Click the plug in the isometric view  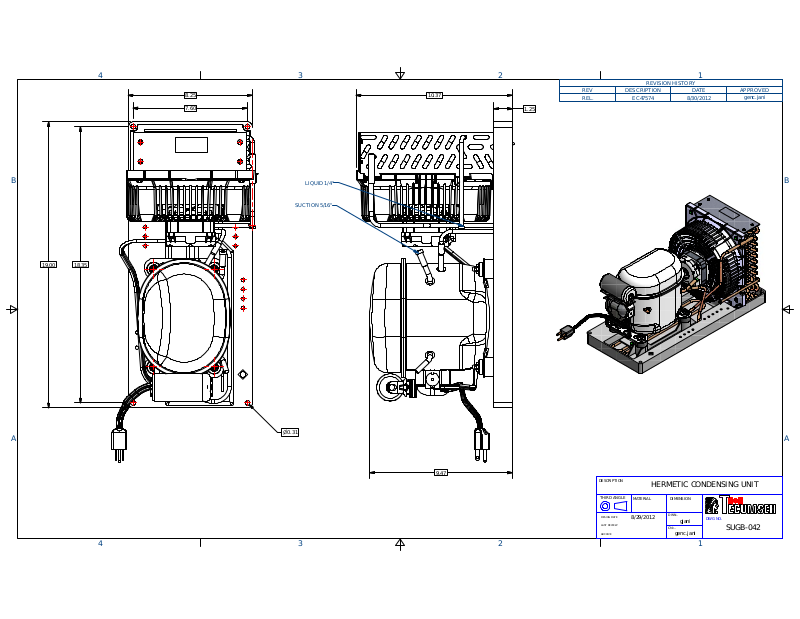(x=564, y=333)
